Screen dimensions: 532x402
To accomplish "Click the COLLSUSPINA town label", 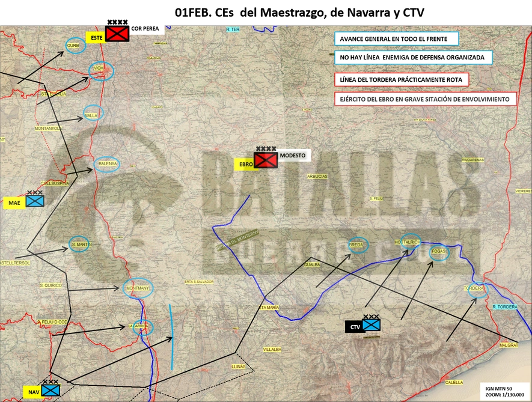I will coord(55,183).
